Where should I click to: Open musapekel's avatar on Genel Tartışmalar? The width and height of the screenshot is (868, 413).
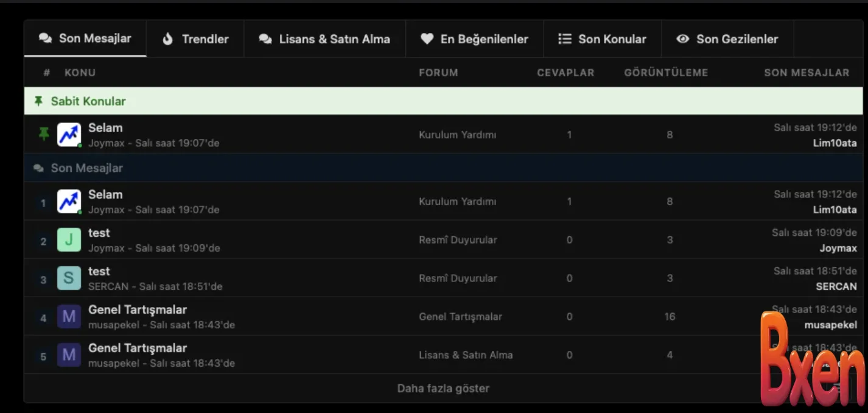click(69, 316)
